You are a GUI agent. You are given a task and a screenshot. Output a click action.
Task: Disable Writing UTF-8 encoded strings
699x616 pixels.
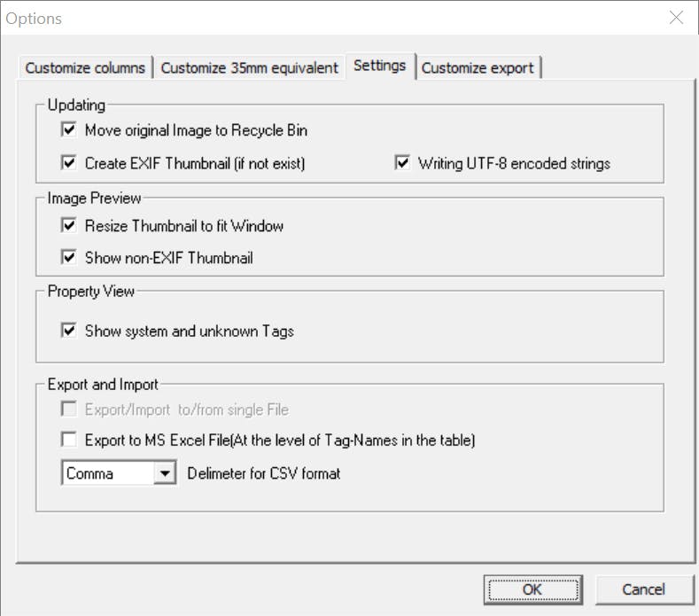(402, 163)
